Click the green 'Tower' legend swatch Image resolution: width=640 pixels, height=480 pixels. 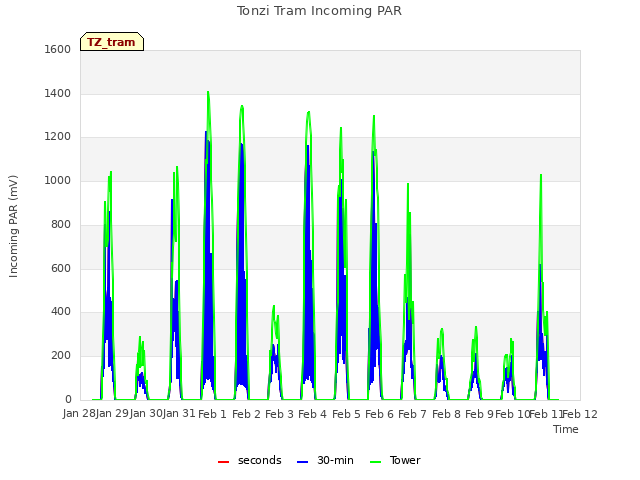point(376,461)
